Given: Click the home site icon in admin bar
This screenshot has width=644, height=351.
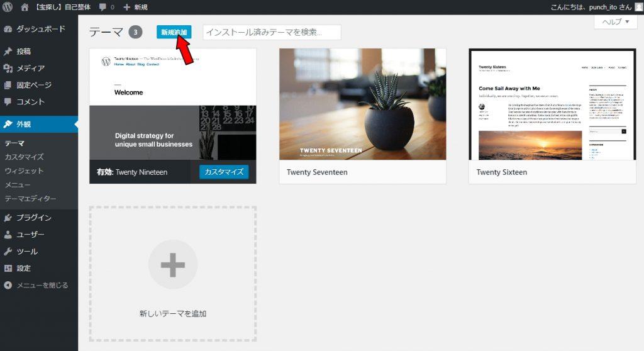Looking at the screenshot, I should click(25, 7).
